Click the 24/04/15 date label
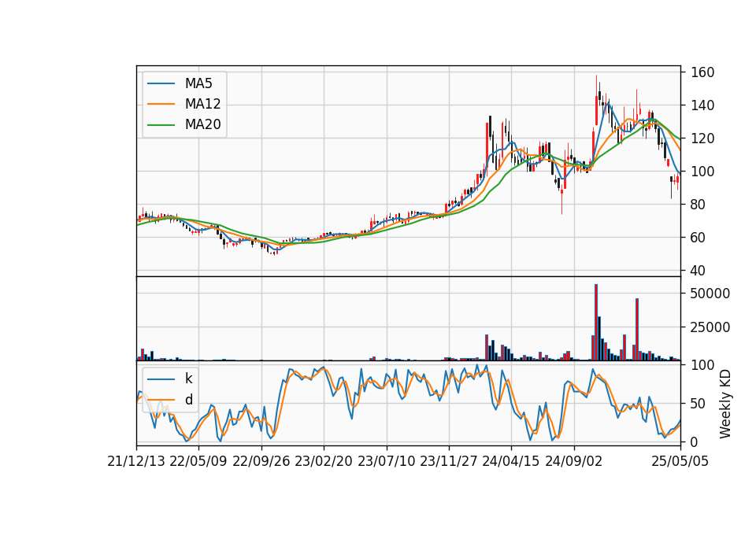The height and width of the screenshot is (543, 756). click(x=510, y=461)
